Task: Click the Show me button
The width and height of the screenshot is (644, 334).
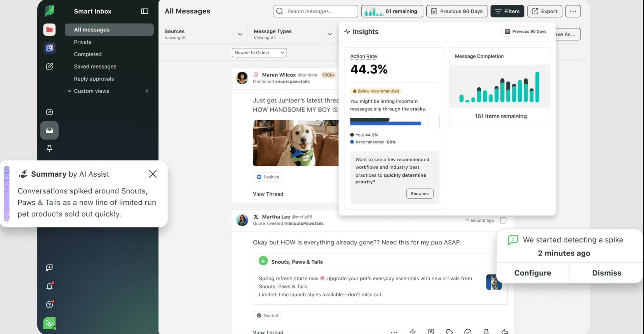Action: [x=420, y=193]
